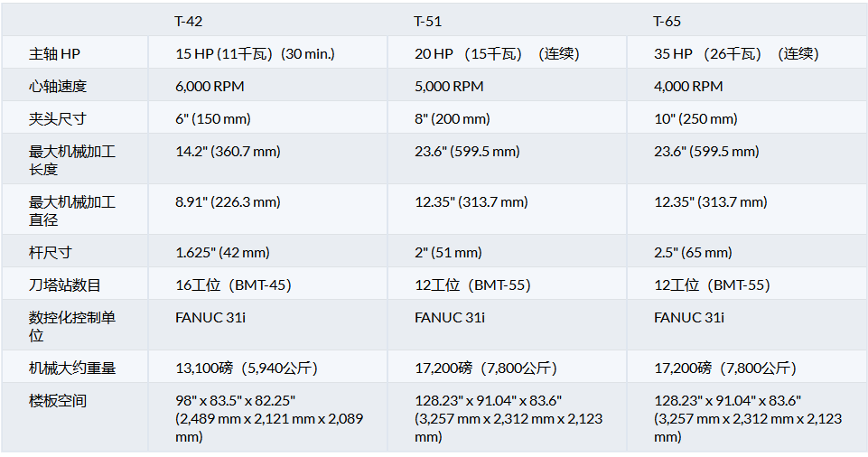Click 13,100磅 (5,940公斤) weight cell
Image resolution: width=868 pixels, height=457 pixels.
click(247, 368)
